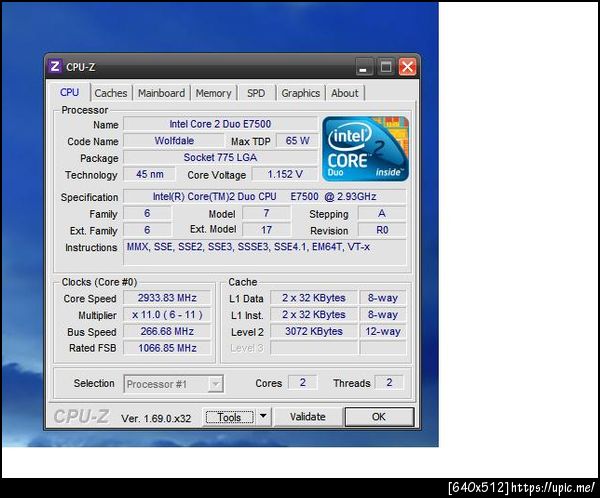Click the empty Level 3 cache field

[314, 348]
